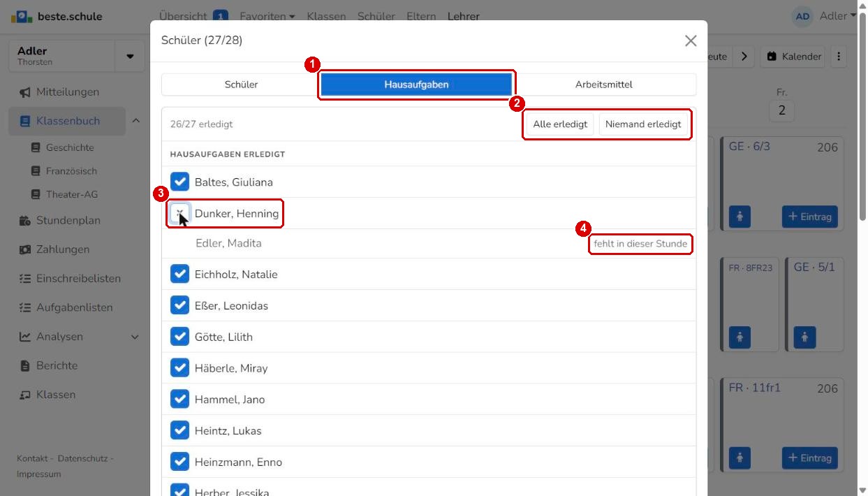Image resolution: width=868 pixels, height=496 pixels.
Task: Click the "26/27 erledigt" counter text
Action: (201, 124)
